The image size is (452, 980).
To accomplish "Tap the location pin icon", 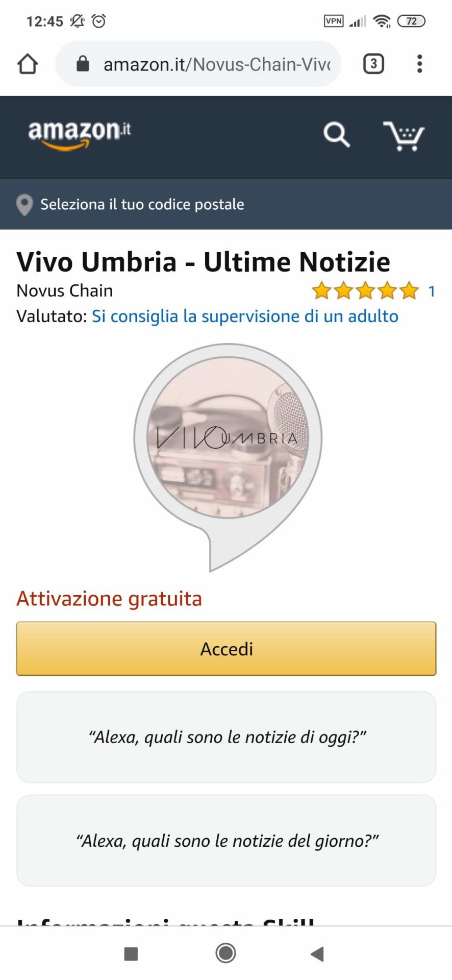I will click(x=24, y=205).
